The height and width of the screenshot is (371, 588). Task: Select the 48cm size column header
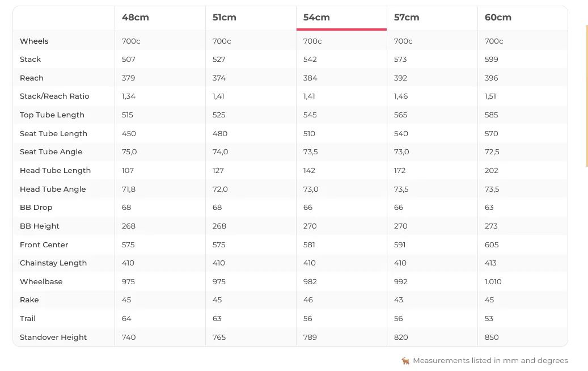point(136,18)
